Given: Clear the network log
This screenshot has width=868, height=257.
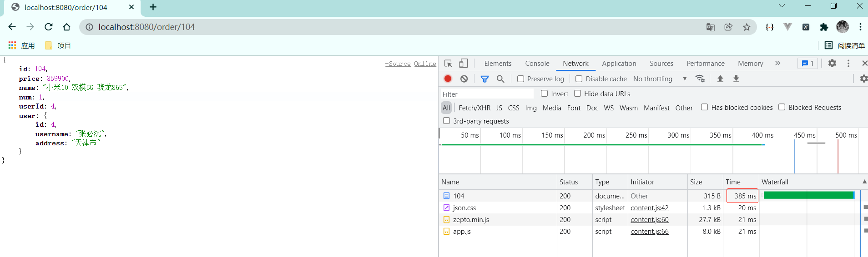Looking at the screenshot, I should click(464, 79).
